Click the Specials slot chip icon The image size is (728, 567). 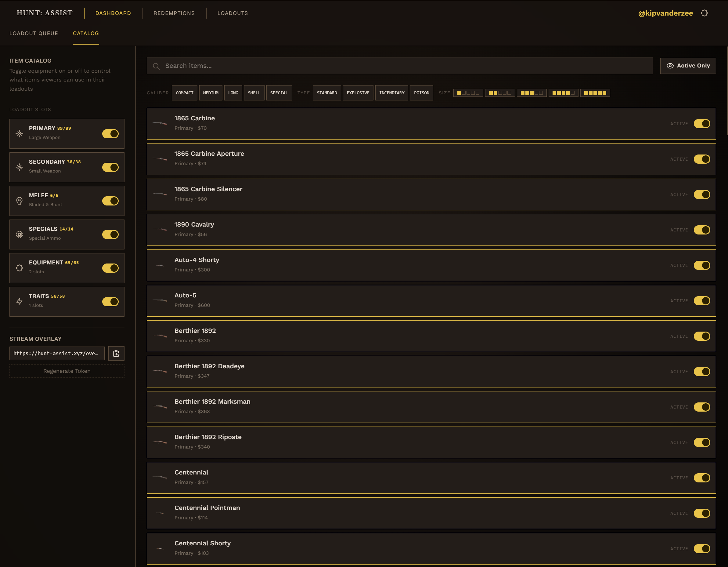[19, 234]
